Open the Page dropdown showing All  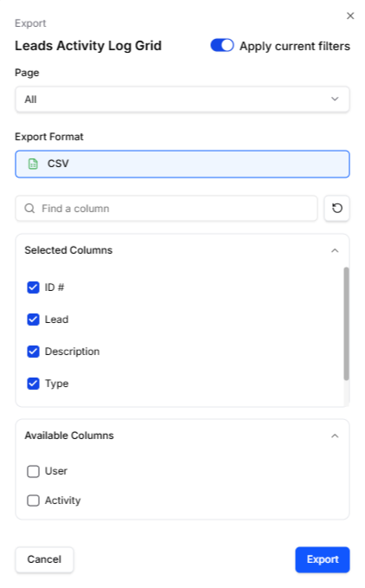[182, 100]
